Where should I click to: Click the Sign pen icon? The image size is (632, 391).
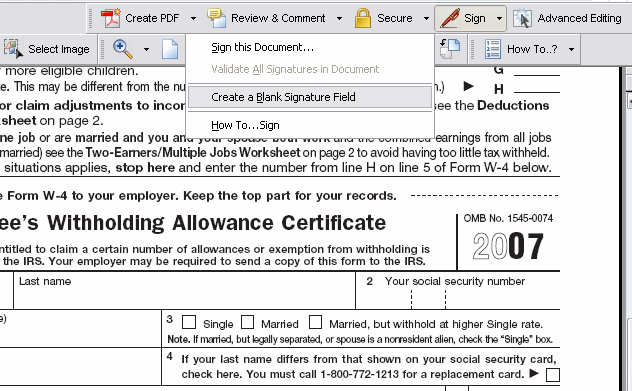pos(450,18)
